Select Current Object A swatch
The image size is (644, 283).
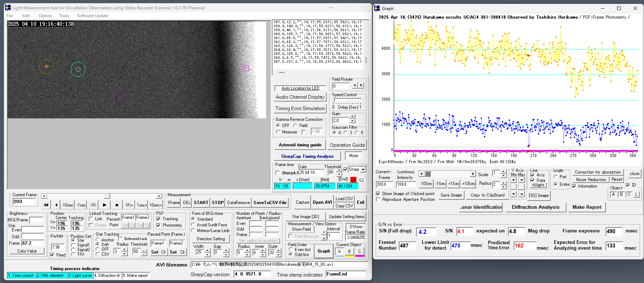point(339,251)
